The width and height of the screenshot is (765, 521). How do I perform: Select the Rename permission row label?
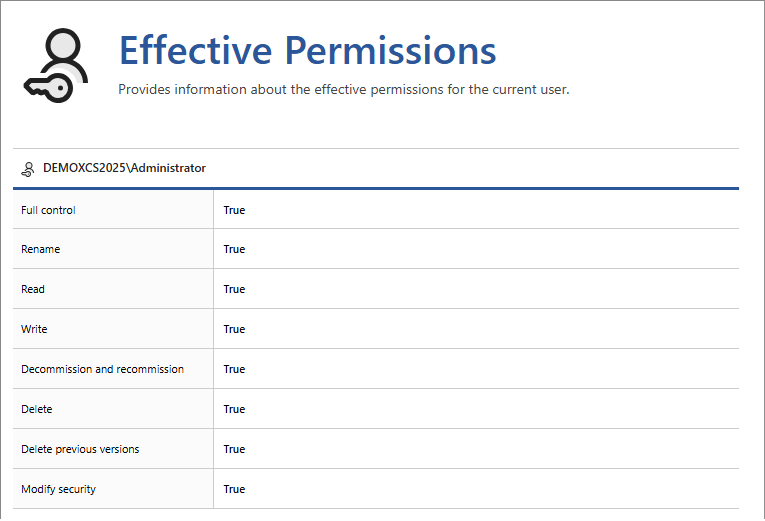point(40,249)
